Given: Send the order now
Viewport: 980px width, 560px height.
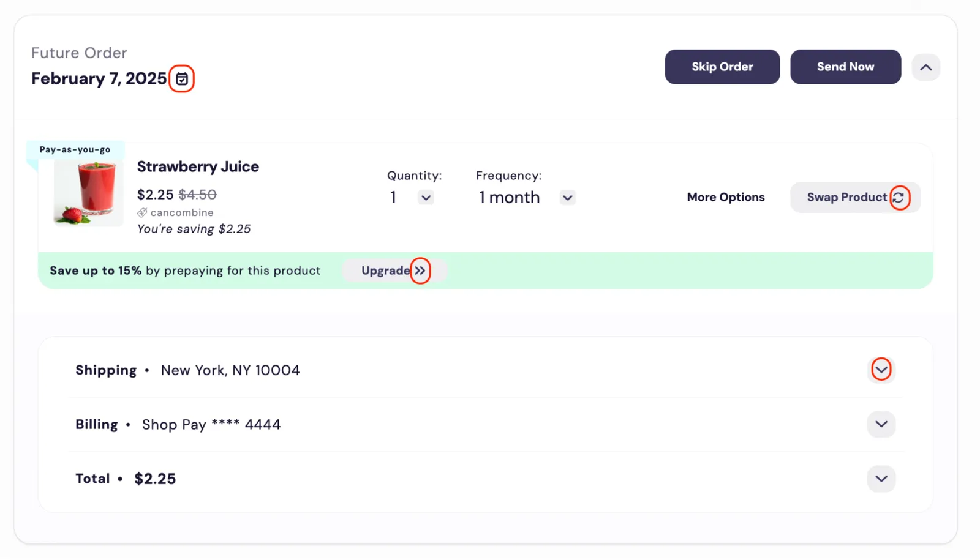Looking at the screenshot, I should pos(845,67).
